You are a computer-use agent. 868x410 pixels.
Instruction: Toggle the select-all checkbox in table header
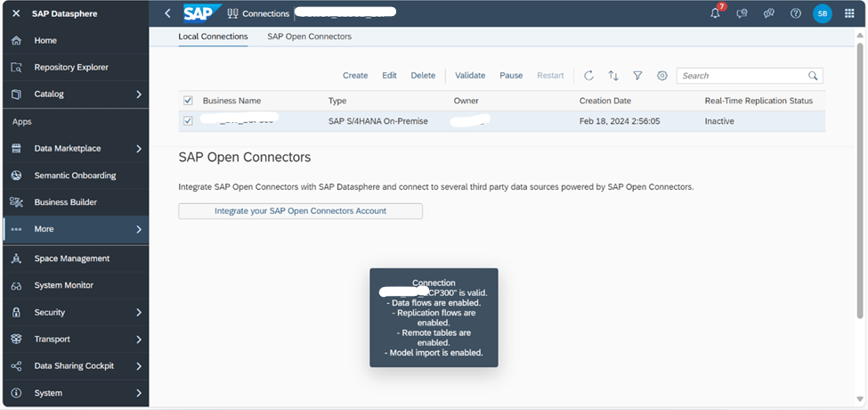[188, 101]
